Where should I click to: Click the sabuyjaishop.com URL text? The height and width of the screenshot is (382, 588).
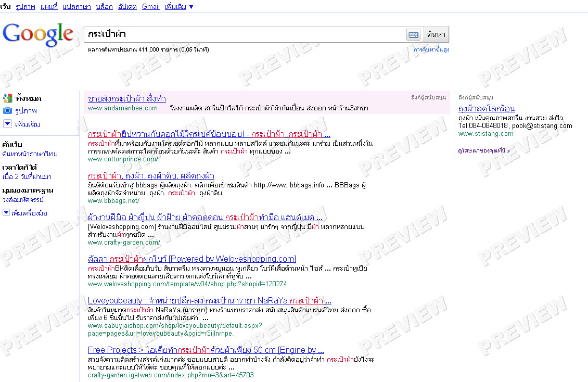[175, 329]
